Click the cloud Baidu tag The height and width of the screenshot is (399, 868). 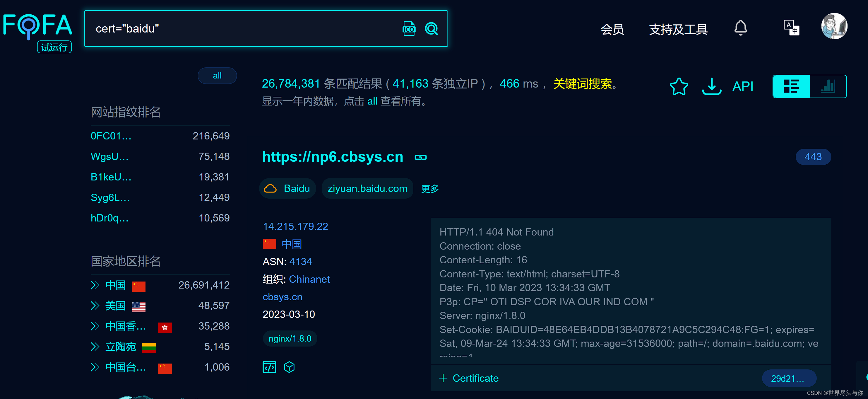tap(287, 188)
